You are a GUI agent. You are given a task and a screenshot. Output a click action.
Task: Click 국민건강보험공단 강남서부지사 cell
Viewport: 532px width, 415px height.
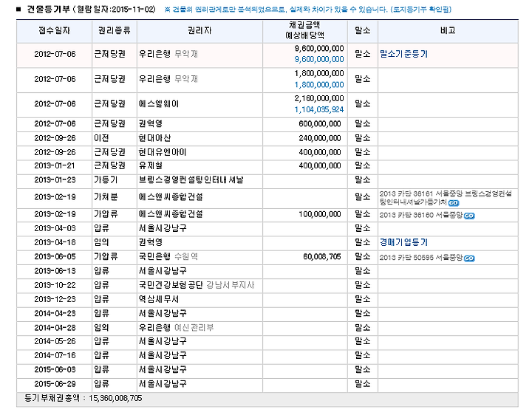coord(197,285)
